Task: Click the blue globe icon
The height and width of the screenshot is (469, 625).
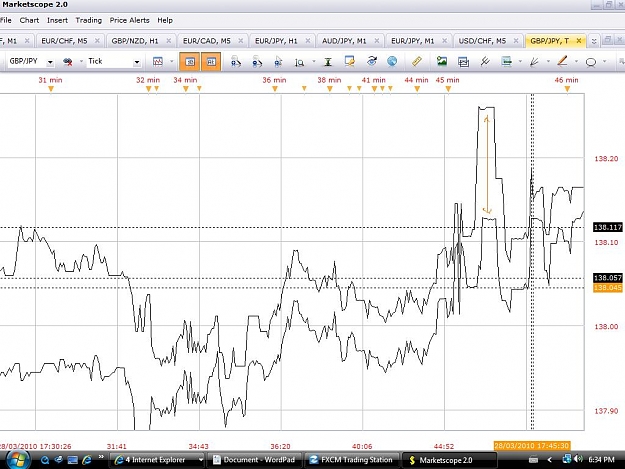Action: (x=392, y=61)
